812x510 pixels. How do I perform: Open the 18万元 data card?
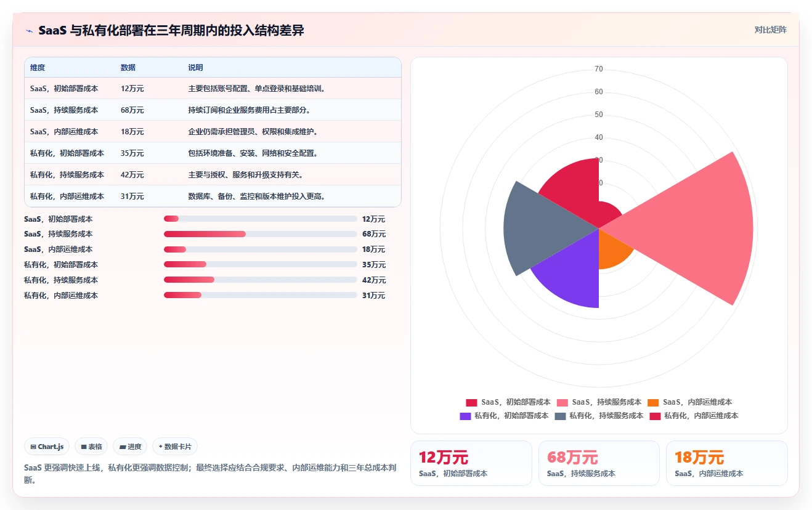[x=727, y=463]
